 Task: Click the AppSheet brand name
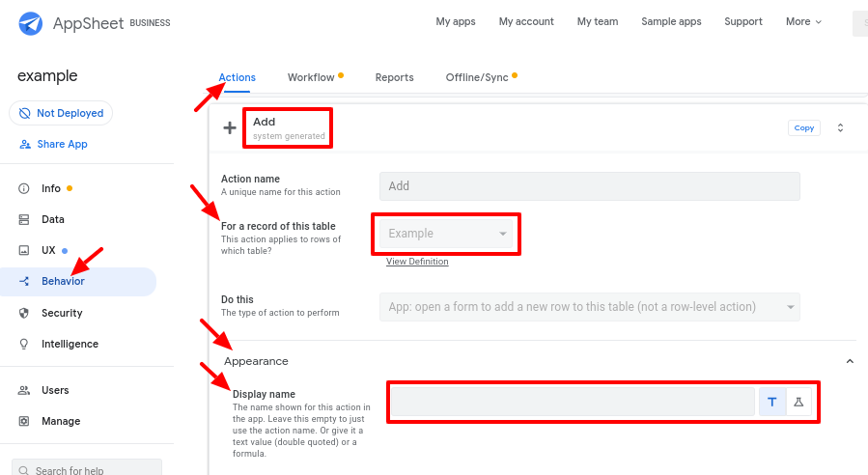(89, 23)
